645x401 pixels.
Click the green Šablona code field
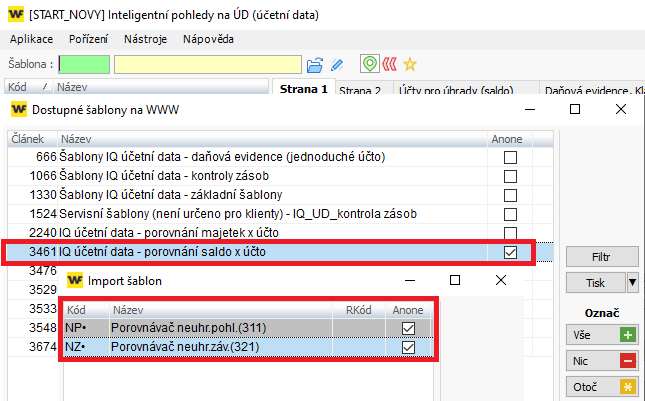[84, 64]
